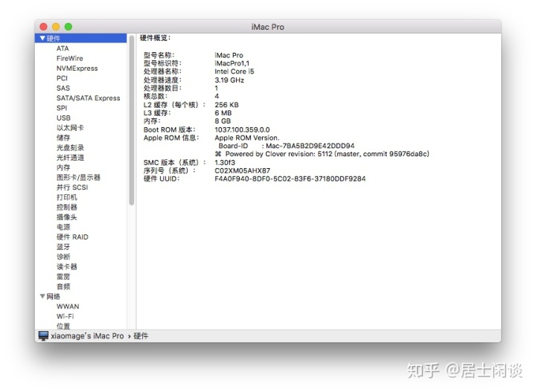The image size is (536, 392).
Task: Click the Apple ROM Version. text
Action: tap(247, 138)
